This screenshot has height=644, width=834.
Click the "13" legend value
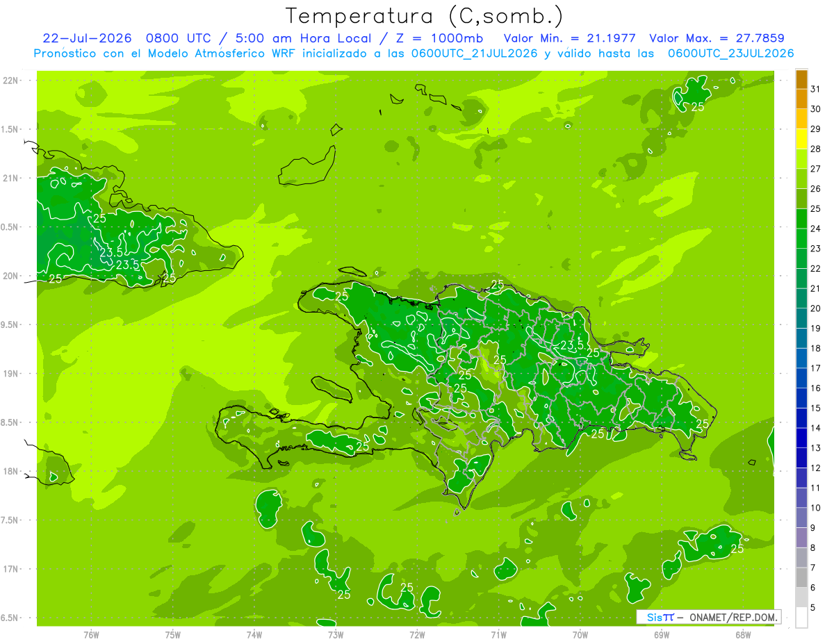pos(816,448)
